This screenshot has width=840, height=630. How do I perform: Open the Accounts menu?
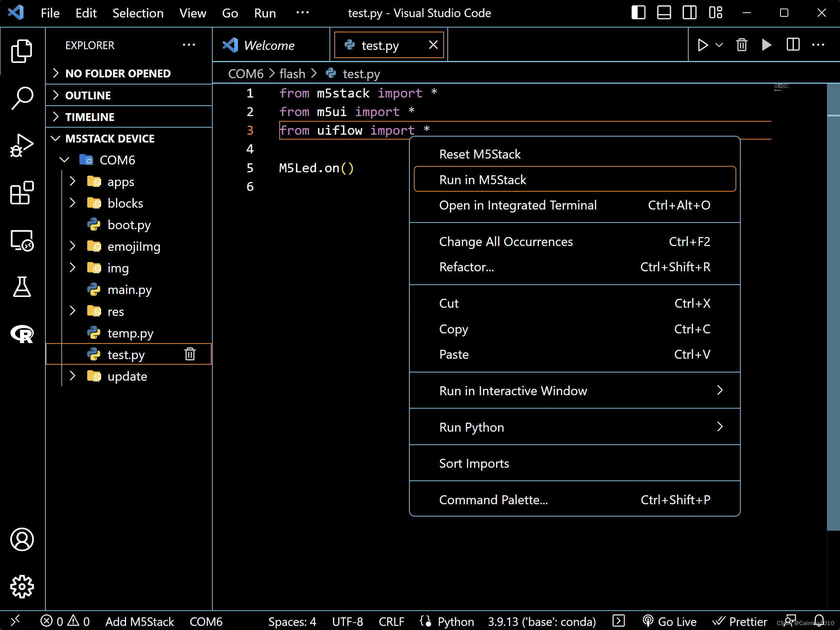point(22,539)
